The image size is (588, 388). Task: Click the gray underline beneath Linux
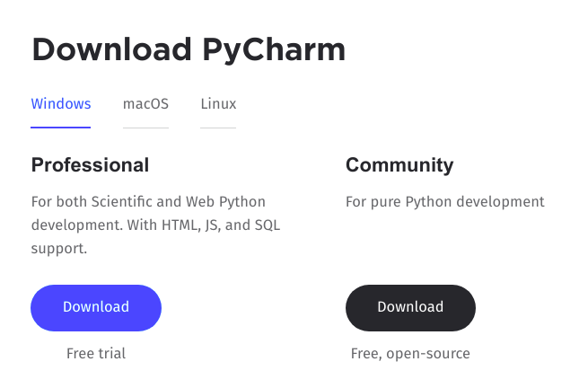click(x=218, y=128)
